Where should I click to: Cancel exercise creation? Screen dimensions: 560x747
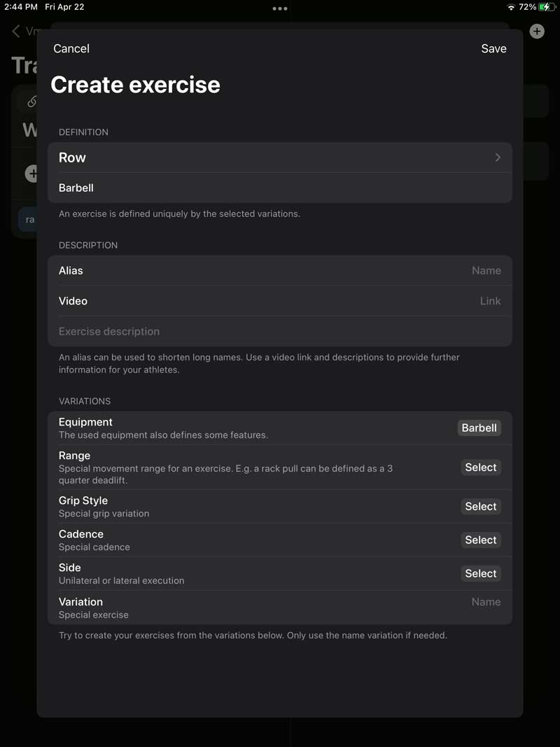click(x=71, y=48)
